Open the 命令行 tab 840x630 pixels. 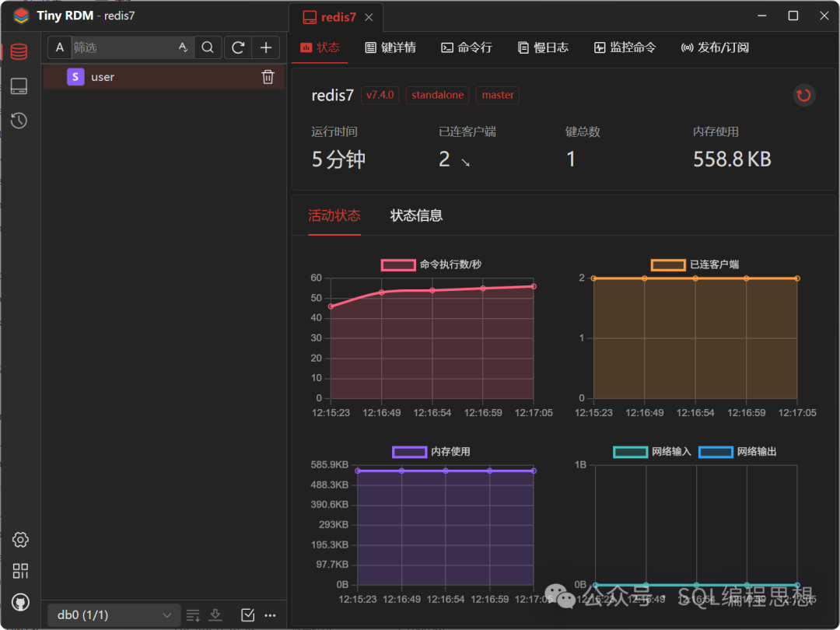click(467, 47)
